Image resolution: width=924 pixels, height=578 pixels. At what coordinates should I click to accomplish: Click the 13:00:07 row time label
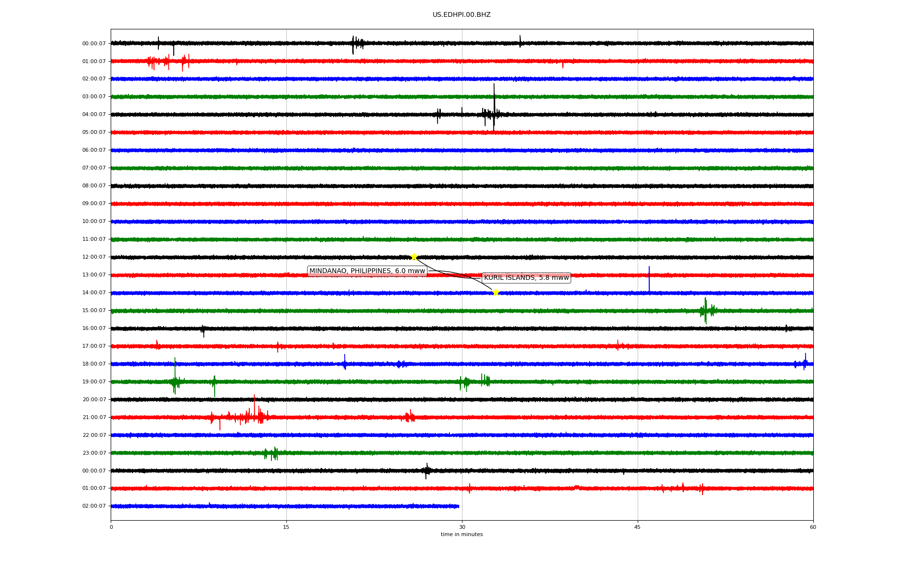(94, 275)
